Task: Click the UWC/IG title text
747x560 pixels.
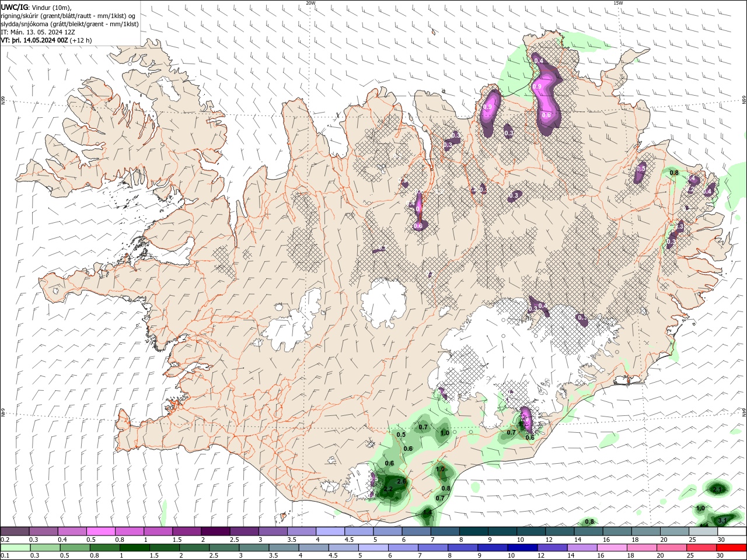Action: coord(14,7)
